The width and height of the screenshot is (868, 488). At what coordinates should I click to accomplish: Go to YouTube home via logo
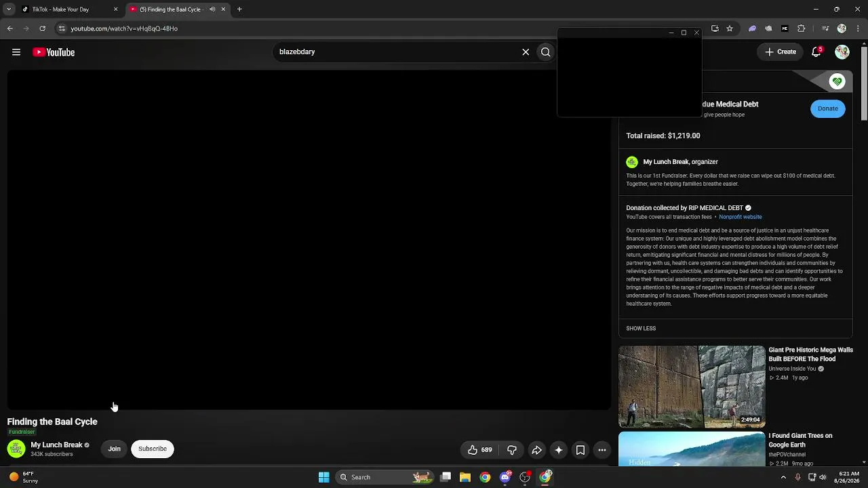[54, 52]
